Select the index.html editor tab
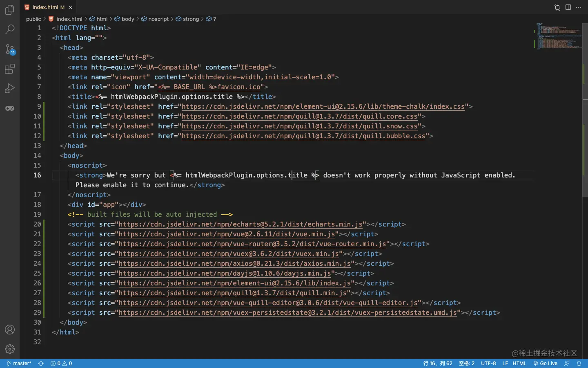Screen dimensions: 588x368 coord(48,7)
